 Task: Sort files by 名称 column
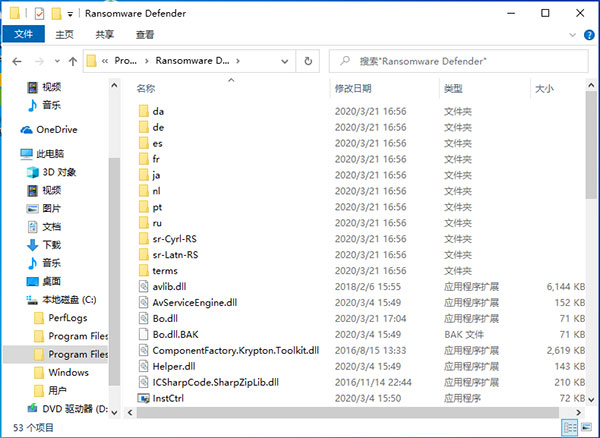146,89
